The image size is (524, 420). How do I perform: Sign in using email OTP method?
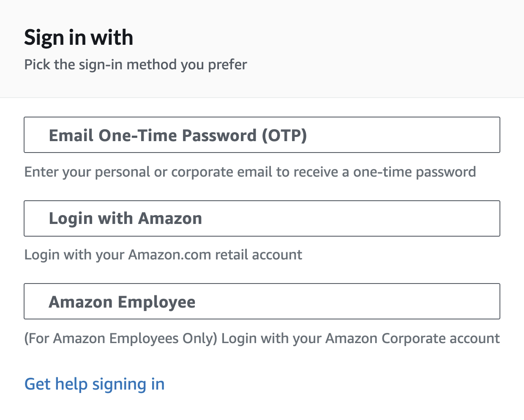(262, 135)
